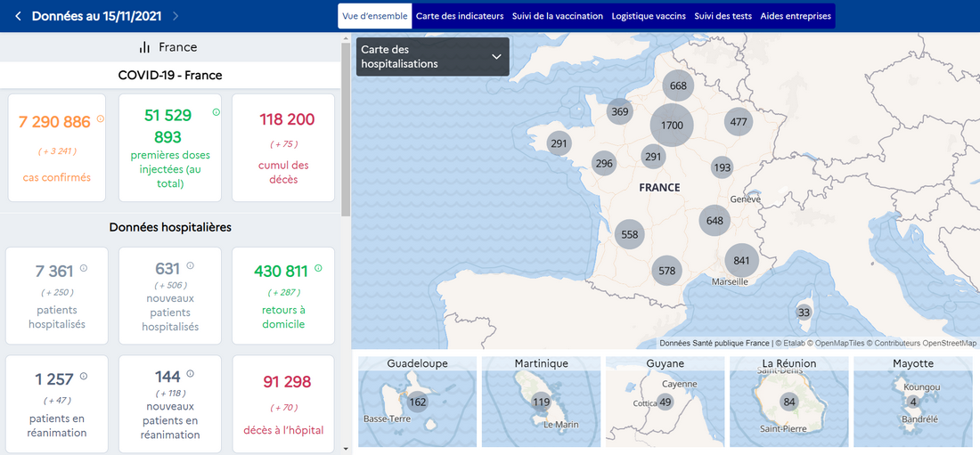Open info icon beside 51 529 893 doses
Viewport: 980px width, 455px height.
[x=216, y=112]
